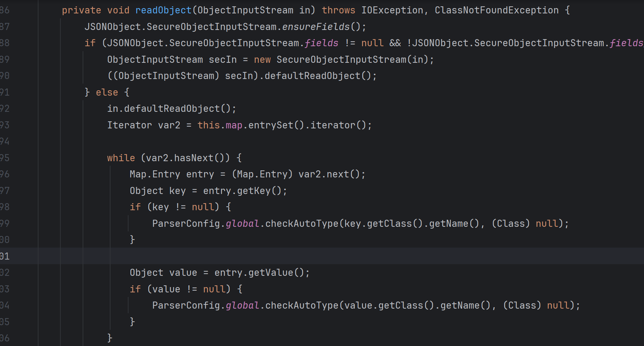
Task: Click the map field after this
Action: pos(234,125)
